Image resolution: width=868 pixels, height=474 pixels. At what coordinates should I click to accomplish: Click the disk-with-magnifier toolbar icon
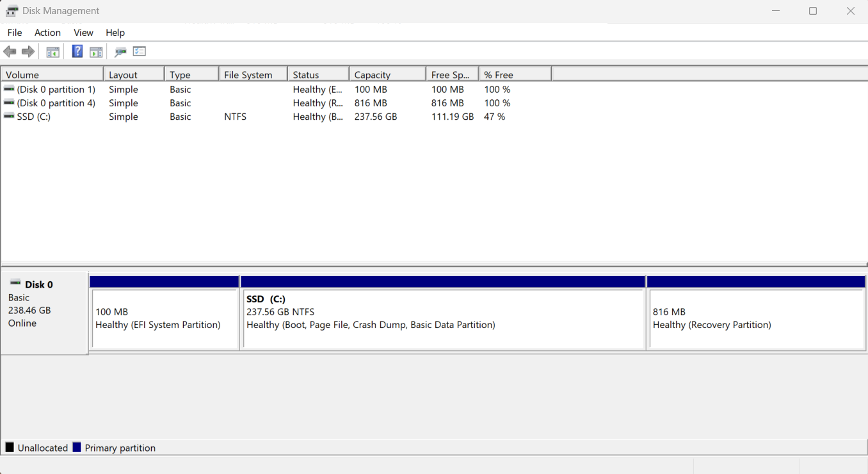(120, 52)
